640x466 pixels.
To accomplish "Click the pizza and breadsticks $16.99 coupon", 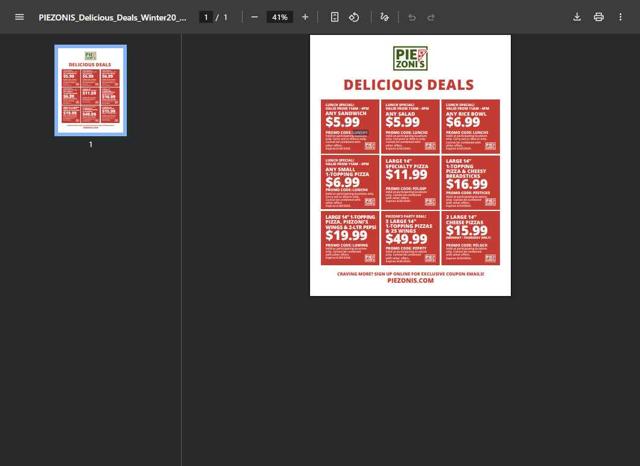I will (471, 182).
